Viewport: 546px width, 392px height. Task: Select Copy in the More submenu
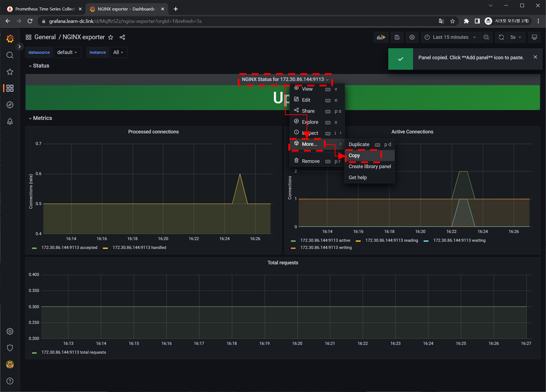(x=354, y=155)
